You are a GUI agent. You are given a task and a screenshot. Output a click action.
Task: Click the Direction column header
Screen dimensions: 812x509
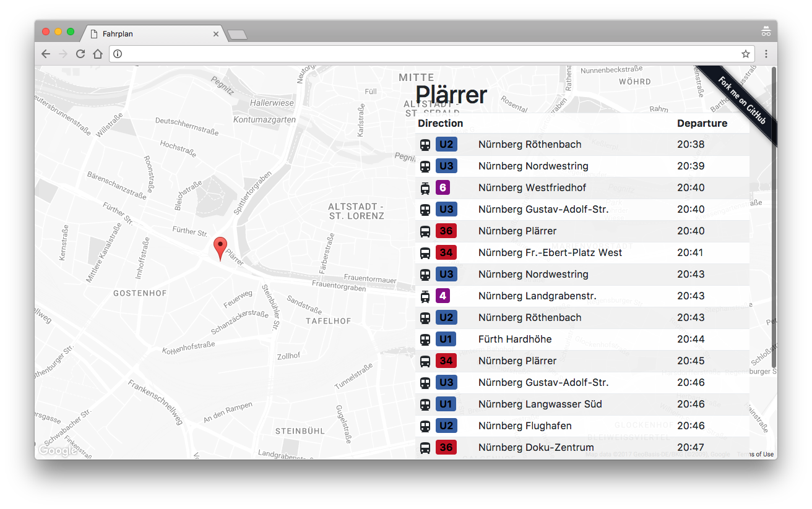(440, 123)
